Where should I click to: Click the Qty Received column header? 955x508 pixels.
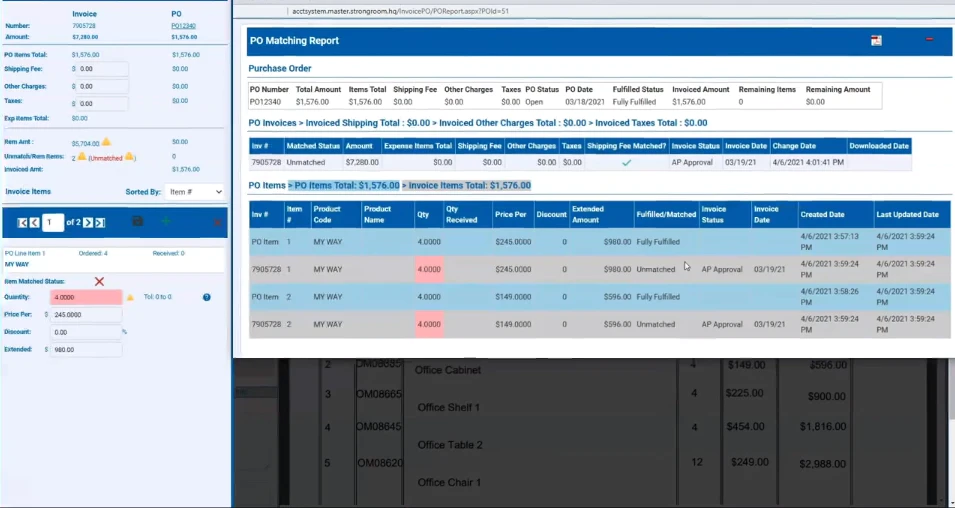tap(467, 214)
